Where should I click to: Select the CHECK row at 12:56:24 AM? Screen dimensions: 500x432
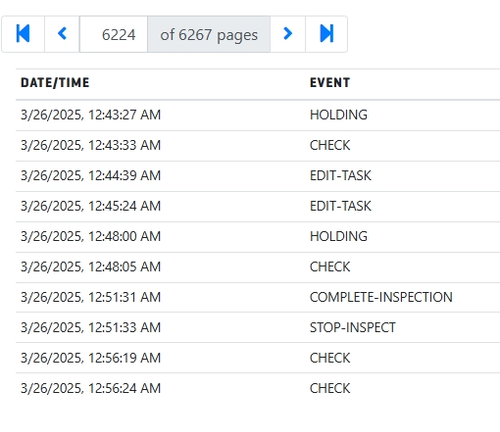point(258,388)
